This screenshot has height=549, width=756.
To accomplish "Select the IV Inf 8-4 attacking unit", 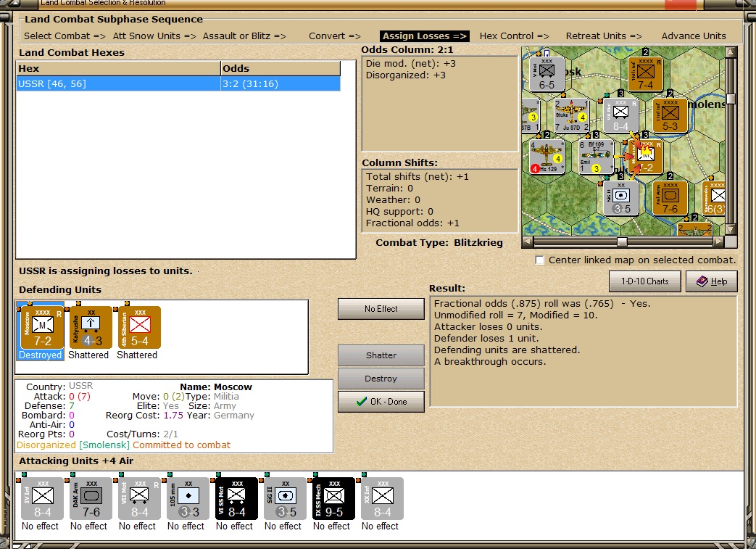I will point(43,498).
